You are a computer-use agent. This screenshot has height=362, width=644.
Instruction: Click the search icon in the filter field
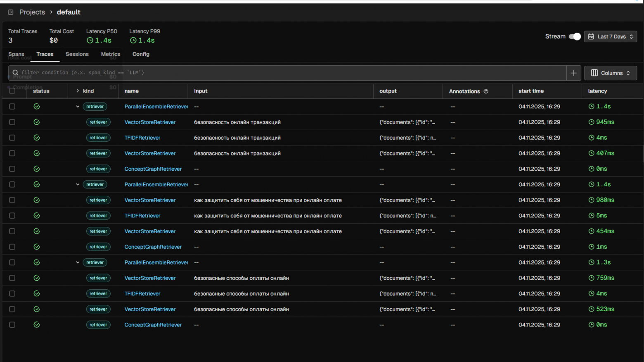(15, 73)
